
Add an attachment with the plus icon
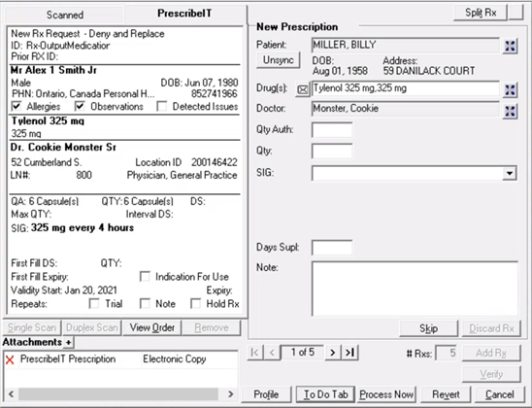click(x=68, y=342)
